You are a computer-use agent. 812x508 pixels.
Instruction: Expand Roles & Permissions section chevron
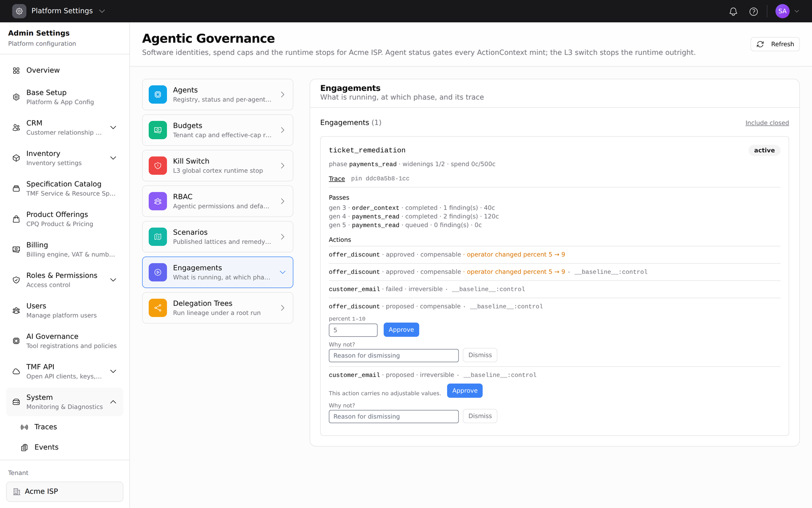pyautogui.click(x=113, y=280)
